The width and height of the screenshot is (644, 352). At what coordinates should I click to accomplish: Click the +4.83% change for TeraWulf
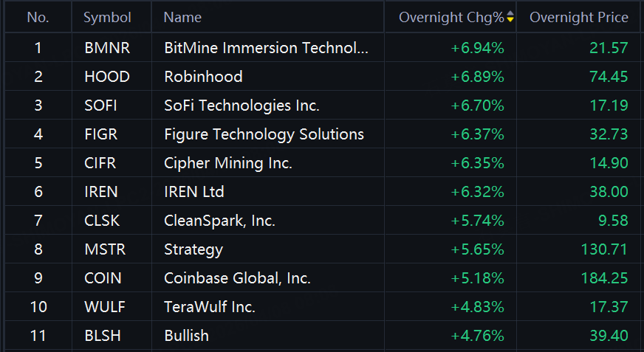[477, 307]
